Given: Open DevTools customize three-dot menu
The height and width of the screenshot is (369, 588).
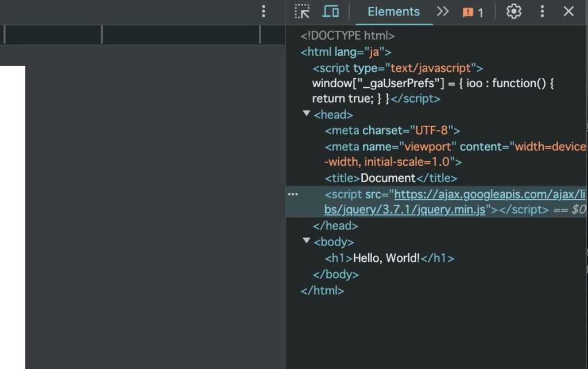Looking at the screenshot, I should coord(542,11).
